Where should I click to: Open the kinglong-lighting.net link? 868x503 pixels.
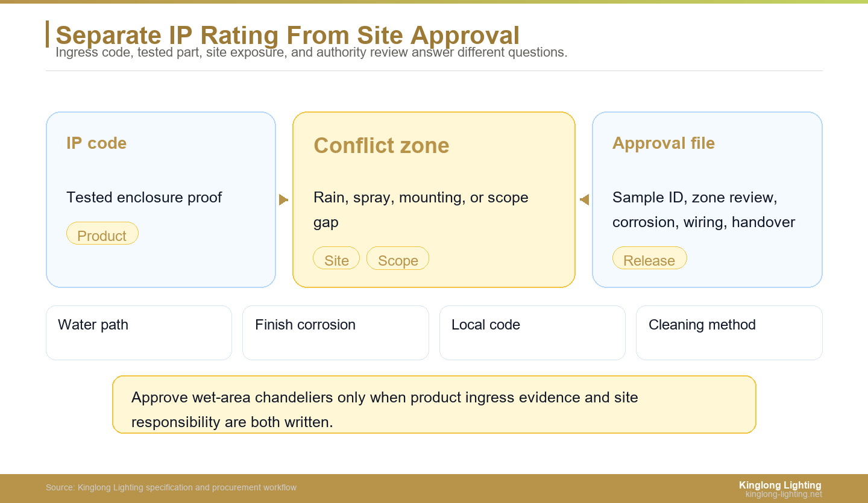click(x=784, y=495)
